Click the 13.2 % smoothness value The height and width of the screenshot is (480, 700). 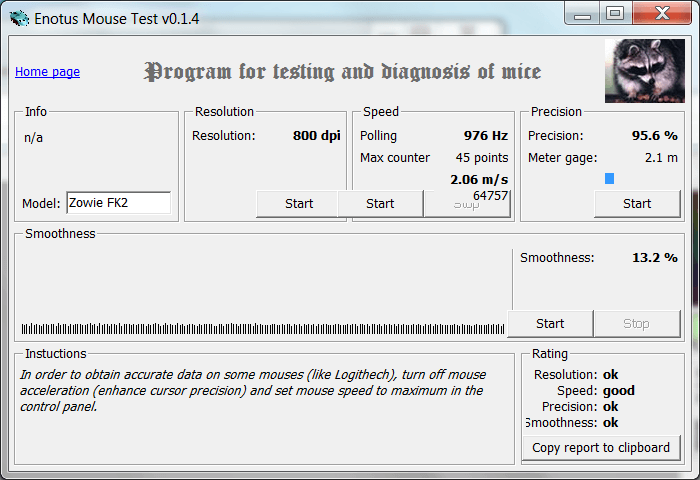(x=654, y=258)
